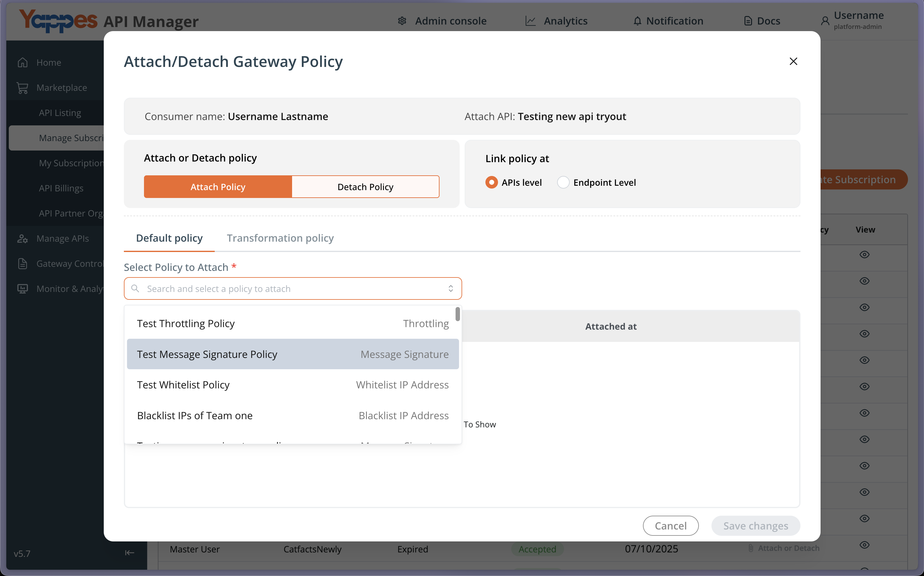Click the Cancel button
Image resolution: width=924 pixels, height=576 pixels.
click(671, 526)
